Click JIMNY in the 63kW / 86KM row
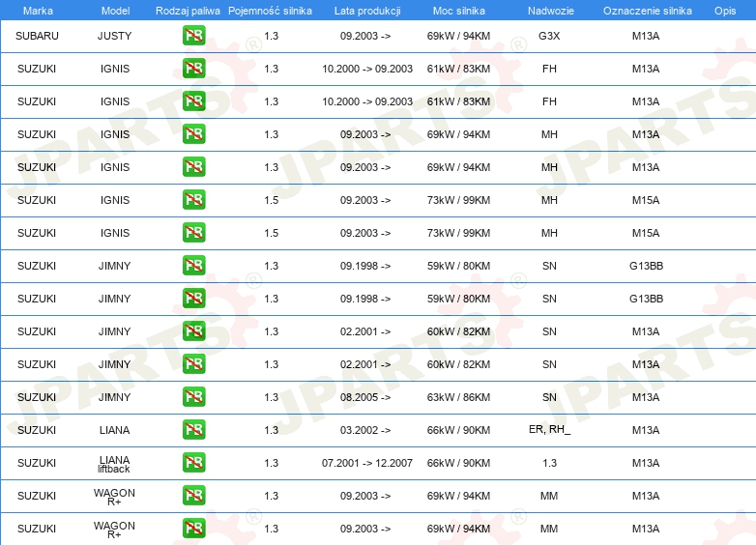The height and width of the screenshot is (545, 756). (x=114, y=397)
